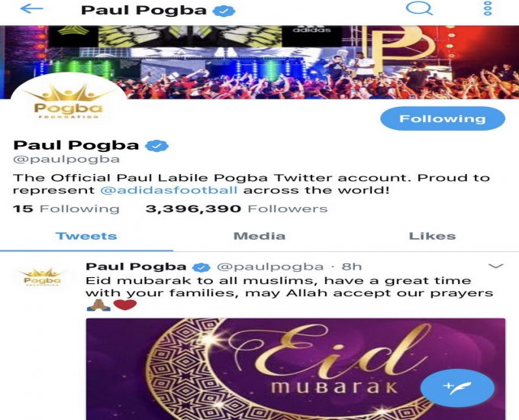The image size is (519, 420).
Task: Click verified badge in the tweet header
Action: point(201,267)
